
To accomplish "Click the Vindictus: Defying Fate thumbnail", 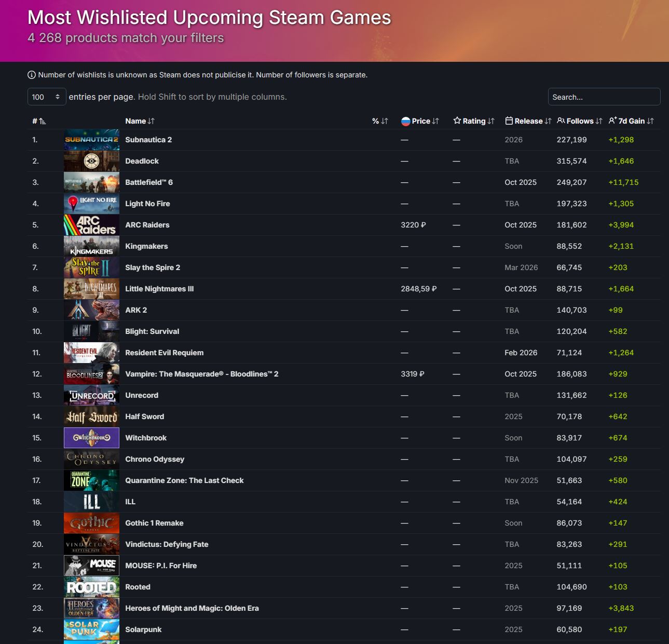I will tap(91, 544).
